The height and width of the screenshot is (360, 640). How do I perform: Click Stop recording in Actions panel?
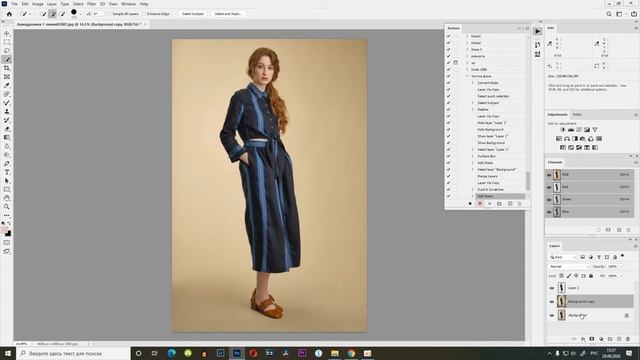click(x=470, y=203)
